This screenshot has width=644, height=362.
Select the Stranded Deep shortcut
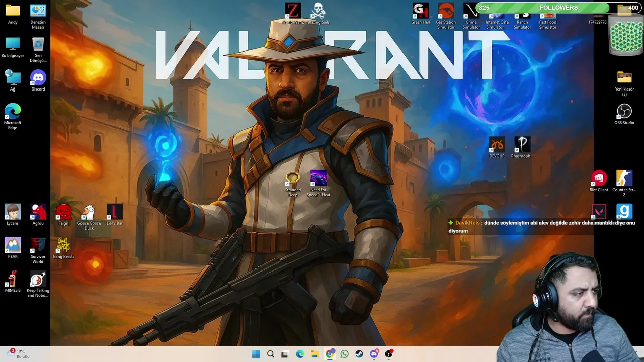pyautogui.click(x=293, y=184)
